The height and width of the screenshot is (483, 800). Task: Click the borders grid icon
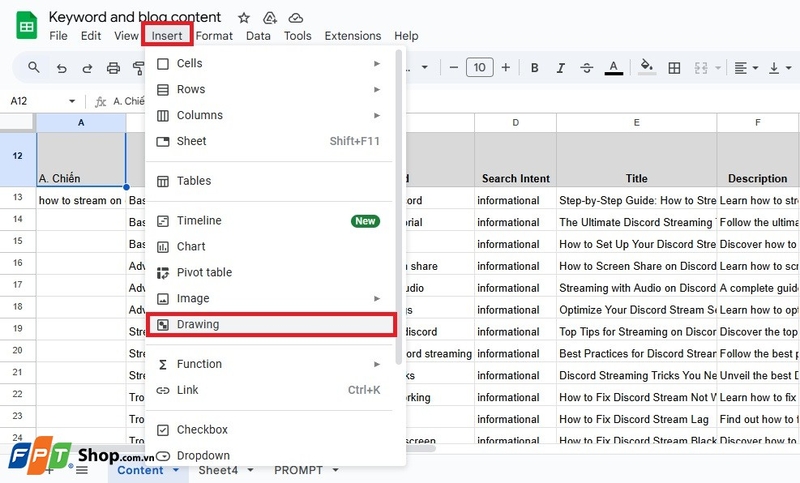click(674, 68)
